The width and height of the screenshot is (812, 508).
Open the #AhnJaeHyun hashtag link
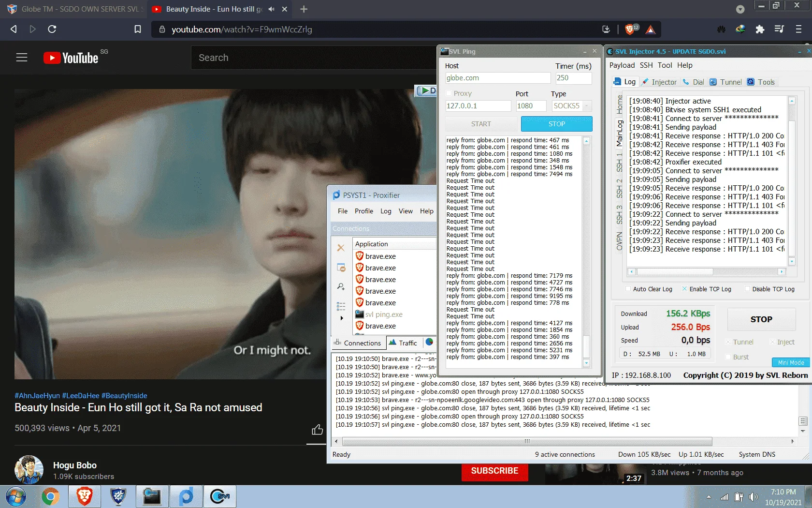pos(37,395)
